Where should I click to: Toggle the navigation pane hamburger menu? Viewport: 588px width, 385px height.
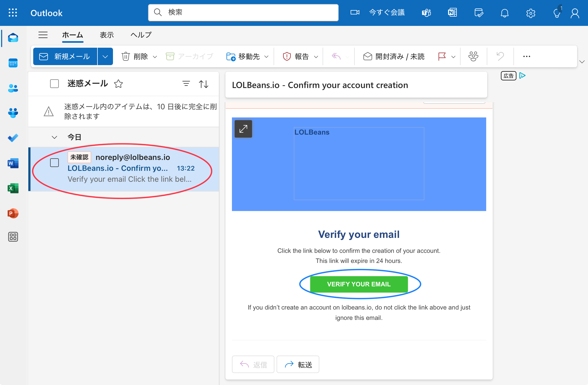click(43, 35)
